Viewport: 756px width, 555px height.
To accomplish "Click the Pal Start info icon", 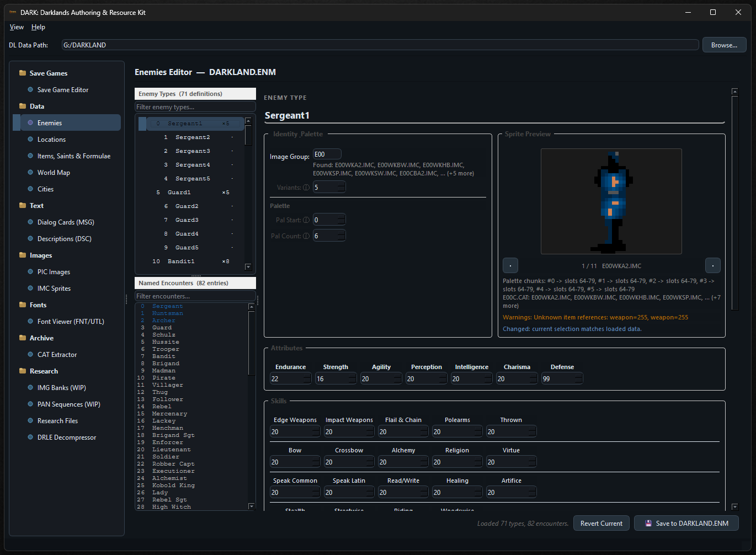I will [x=306, y=220].
